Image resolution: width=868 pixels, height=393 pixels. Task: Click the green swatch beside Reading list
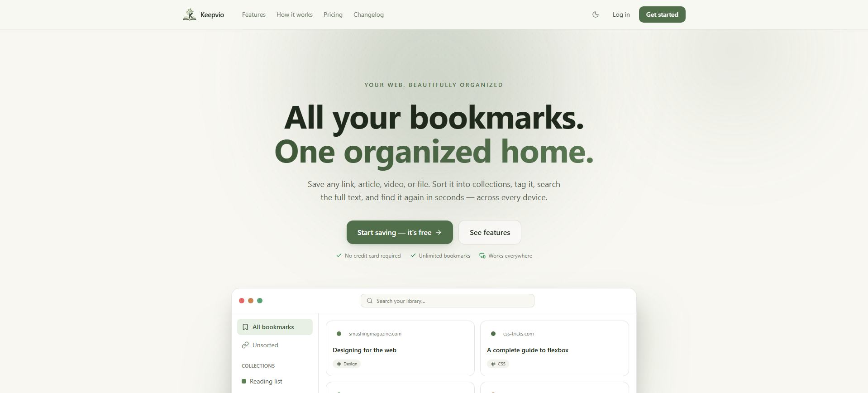(244, 381)
